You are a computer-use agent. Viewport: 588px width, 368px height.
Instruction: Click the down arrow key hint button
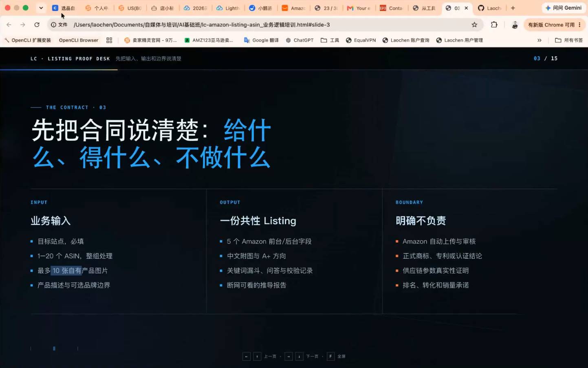click(299, 357)
